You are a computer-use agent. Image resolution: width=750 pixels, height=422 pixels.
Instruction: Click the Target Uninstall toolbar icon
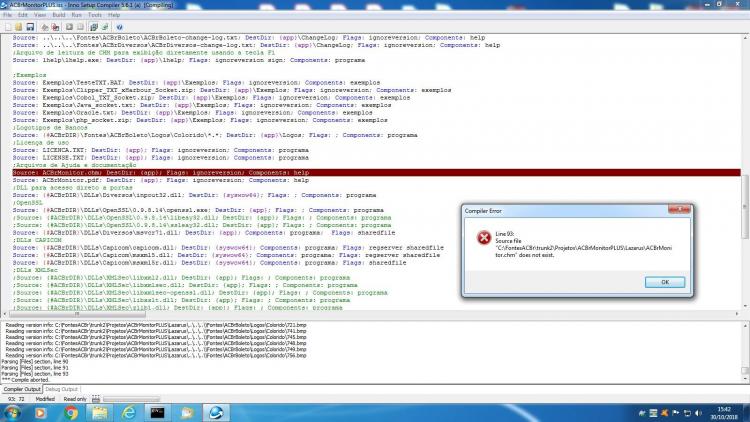tap(105, 27)
